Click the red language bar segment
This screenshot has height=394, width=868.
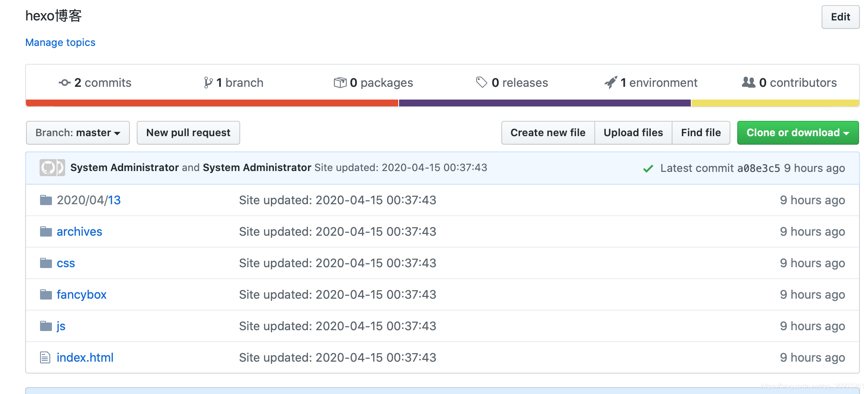tap(212, 103)
